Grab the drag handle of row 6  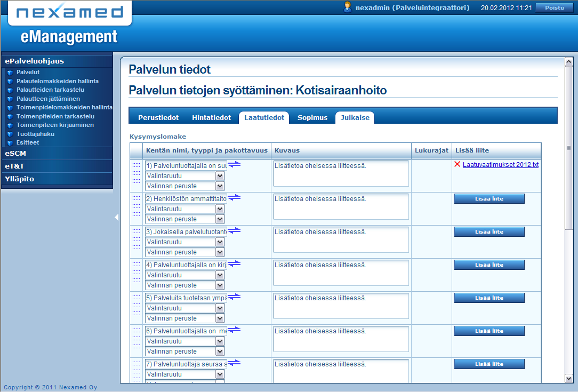click(x=136, y=338)
